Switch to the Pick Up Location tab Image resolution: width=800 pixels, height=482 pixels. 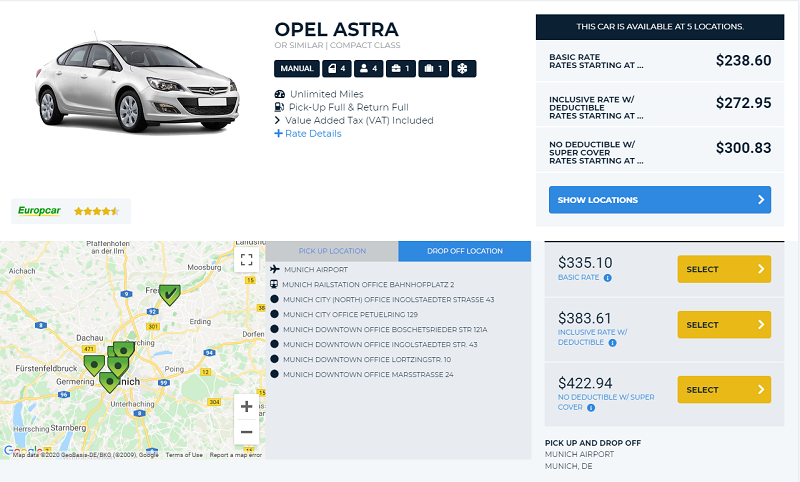coord(332,251)
